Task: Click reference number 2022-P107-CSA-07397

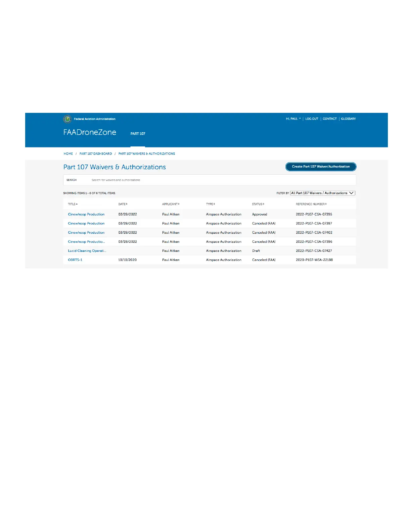Action: pos(314,223)
